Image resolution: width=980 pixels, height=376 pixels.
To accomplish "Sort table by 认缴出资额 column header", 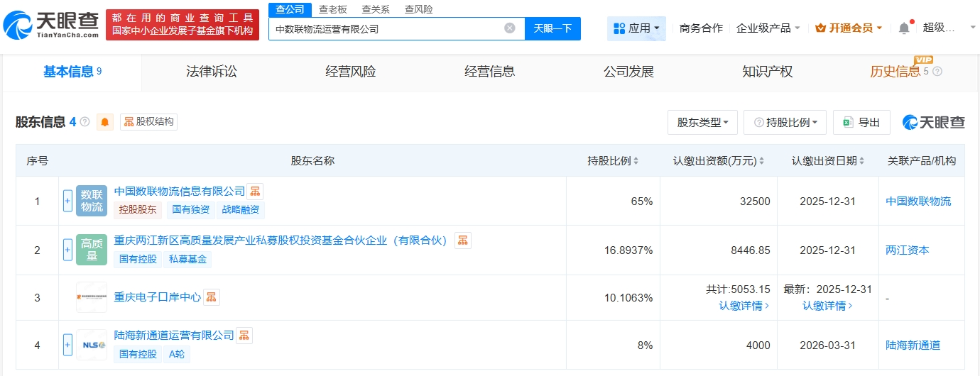I will 719,161.
